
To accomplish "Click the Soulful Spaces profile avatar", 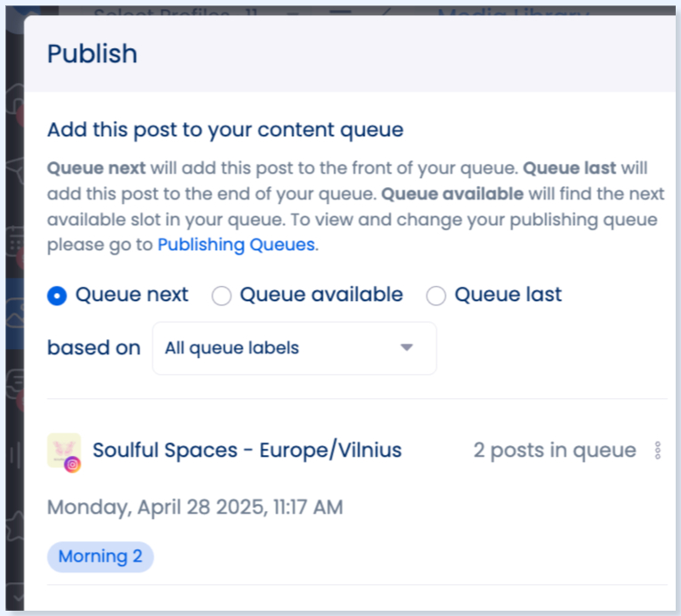I will 62,449.
